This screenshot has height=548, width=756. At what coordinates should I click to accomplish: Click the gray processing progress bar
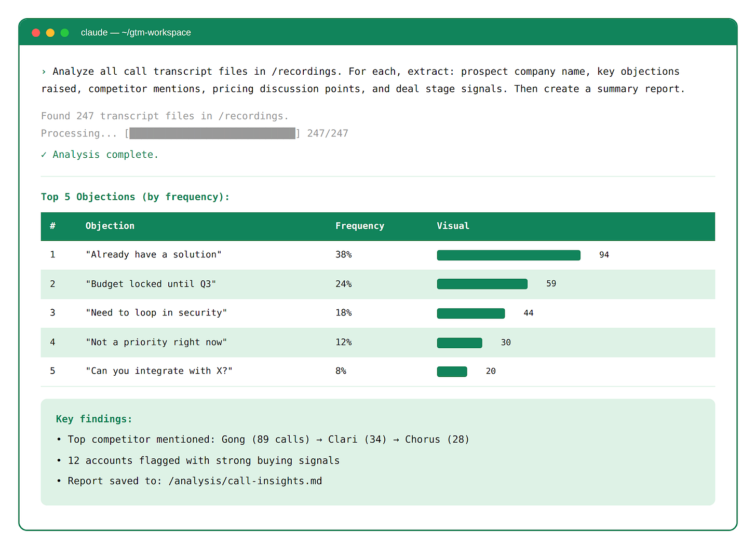tap(212, 133)
